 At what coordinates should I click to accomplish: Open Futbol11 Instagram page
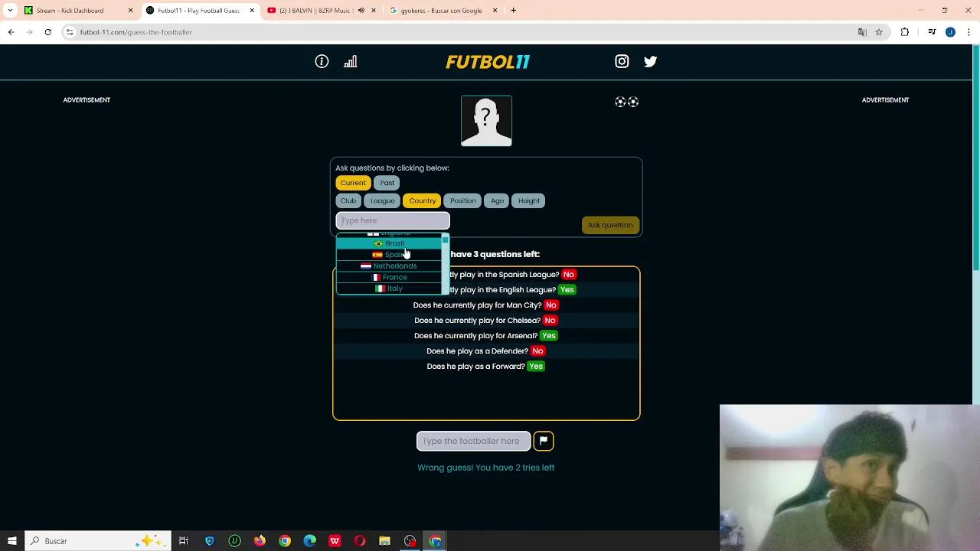point(622,61)
